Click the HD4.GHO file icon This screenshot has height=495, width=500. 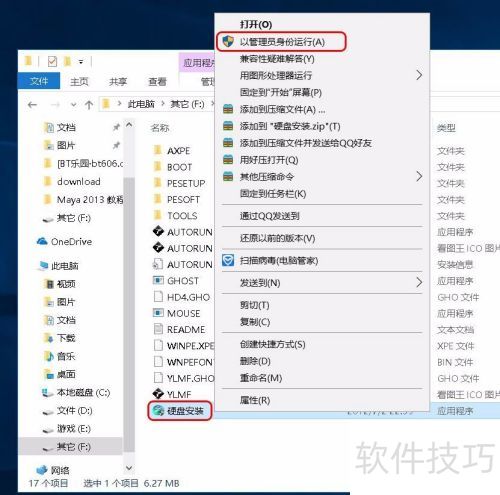tap(158, 297)
